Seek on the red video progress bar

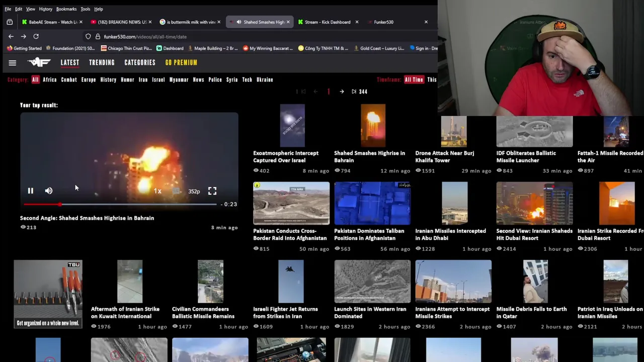(120, 204)
